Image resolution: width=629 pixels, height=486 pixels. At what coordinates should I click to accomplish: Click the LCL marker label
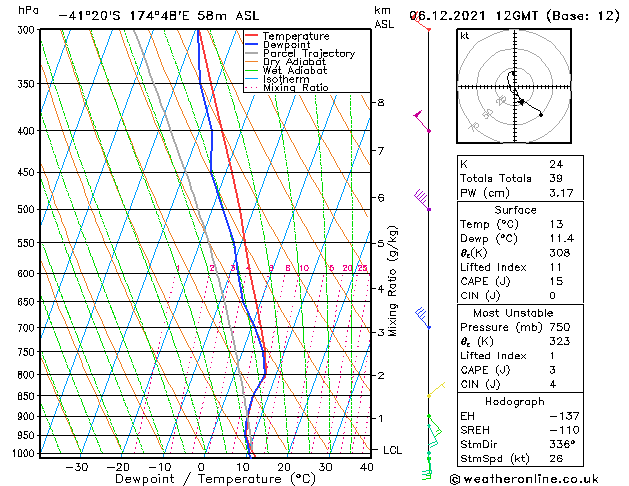pyautogui.click(x=392, y=450)
